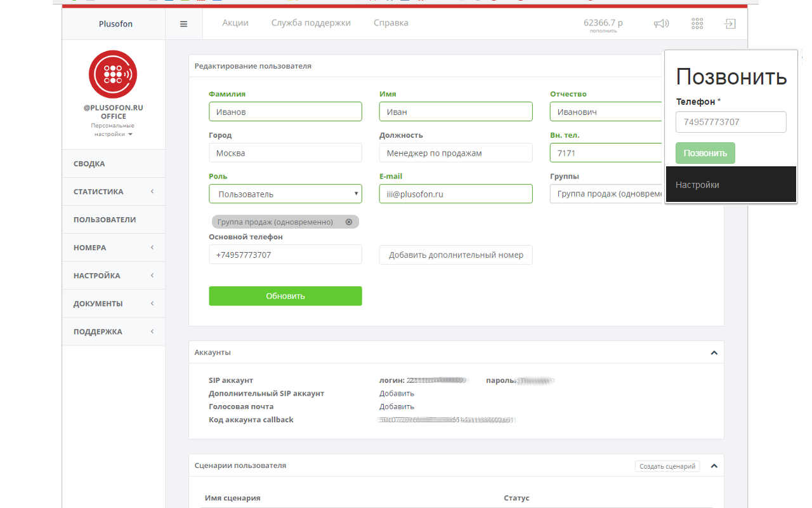The height and width of the screenshot is (508, 812).
Task: Open Справка in top navigation
Action: coord(391,23)
